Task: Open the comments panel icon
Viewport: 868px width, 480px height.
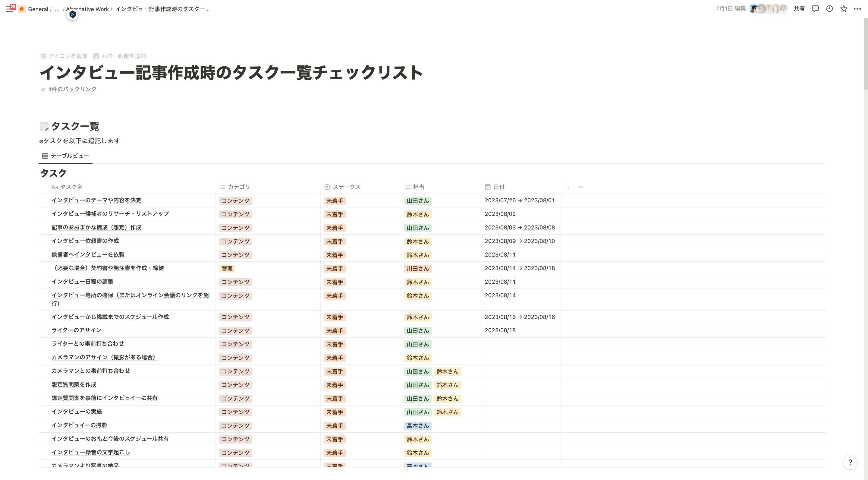Action: tap(815, 9)
